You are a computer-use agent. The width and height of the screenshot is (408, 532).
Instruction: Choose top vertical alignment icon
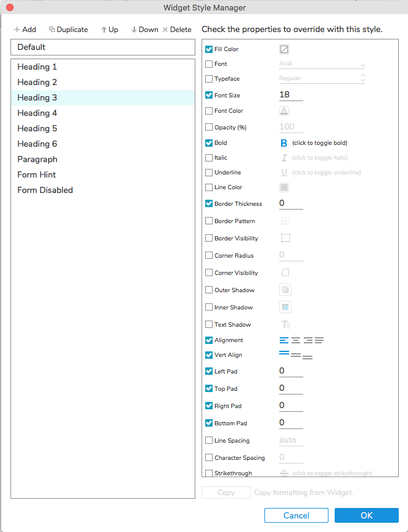coord(284,353)
